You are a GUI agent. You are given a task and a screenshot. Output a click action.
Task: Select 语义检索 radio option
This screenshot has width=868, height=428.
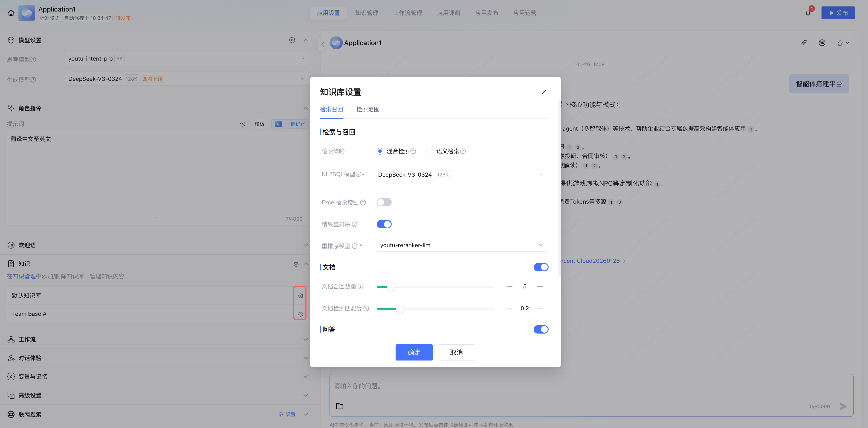point(430,151)
